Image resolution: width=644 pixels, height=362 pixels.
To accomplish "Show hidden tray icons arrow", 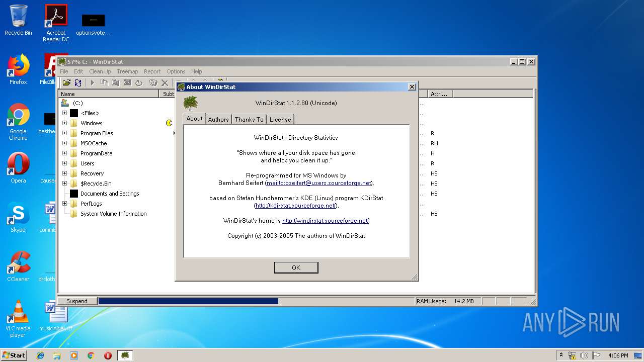I will [561, 355].
